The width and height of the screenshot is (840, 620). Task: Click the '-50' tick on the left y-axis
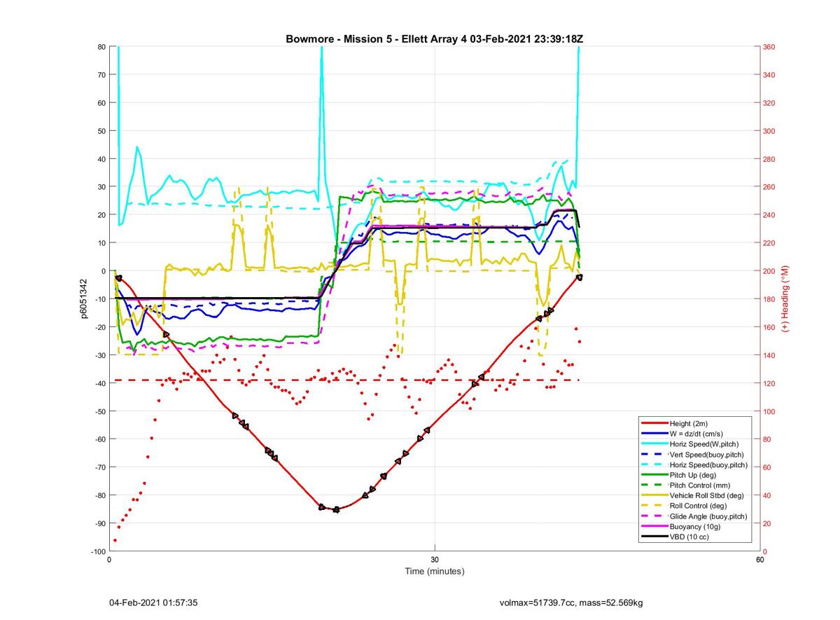pos(99,411)
